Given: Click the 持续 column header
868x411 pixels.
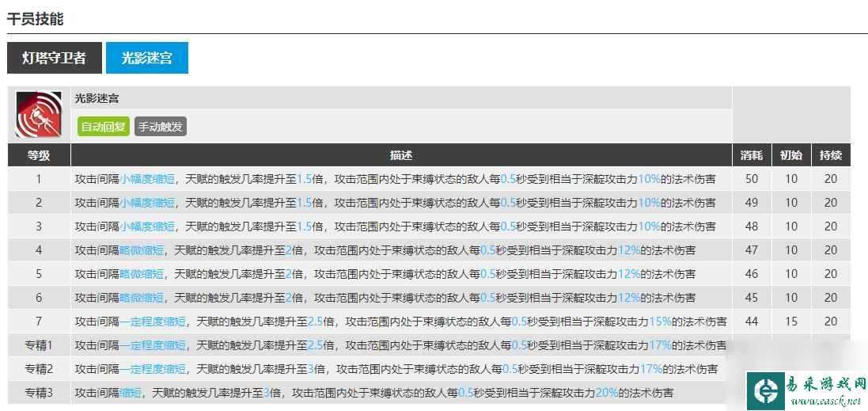Looking at the screenshot, I should pyautogui.click(x=830, y=155).
